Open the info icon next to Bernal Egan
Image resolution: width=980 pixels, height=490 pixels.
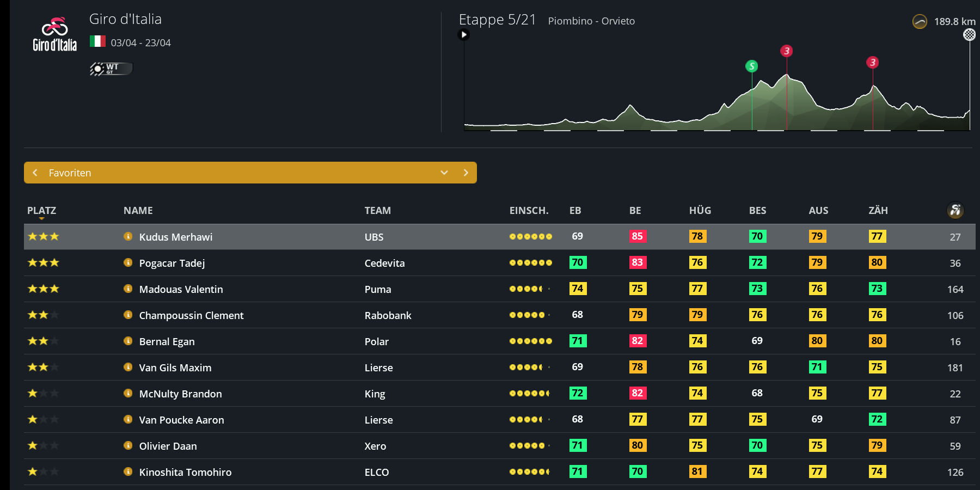point(128,341)
